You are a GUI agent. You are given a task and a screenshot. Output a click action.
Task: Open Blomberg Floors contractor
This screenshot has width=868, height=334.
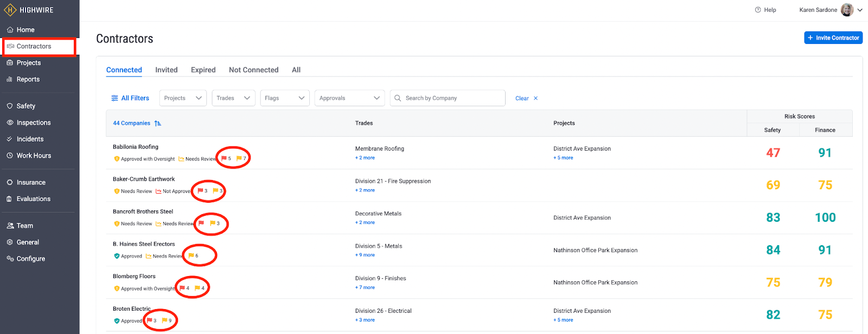[134, 277]
